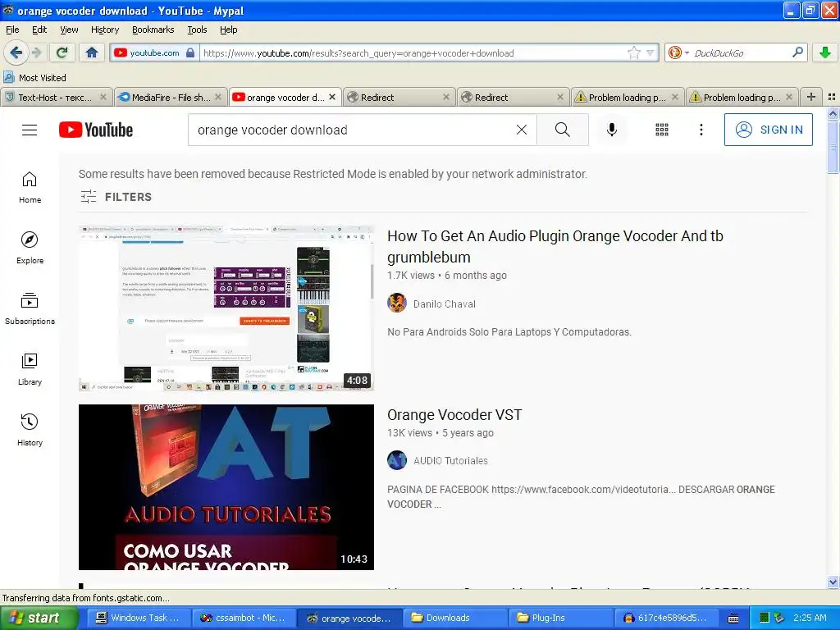Switch to Windows Task Manager in taskbar
The width and height of the screenshot is (840, 630).
138,618
